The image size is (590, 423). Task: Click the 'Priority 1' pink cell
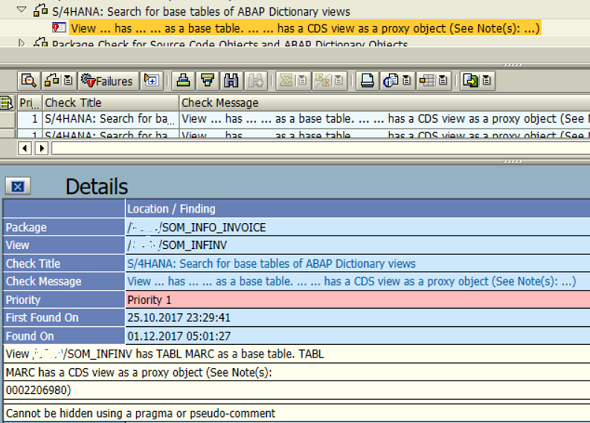(x=358, y=300)
